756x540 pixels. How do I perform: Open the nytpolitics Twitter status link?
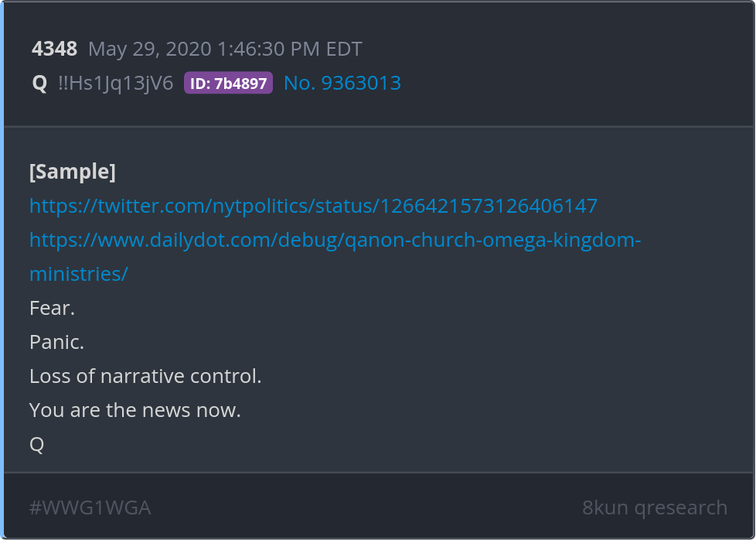(x=313, y=206)
